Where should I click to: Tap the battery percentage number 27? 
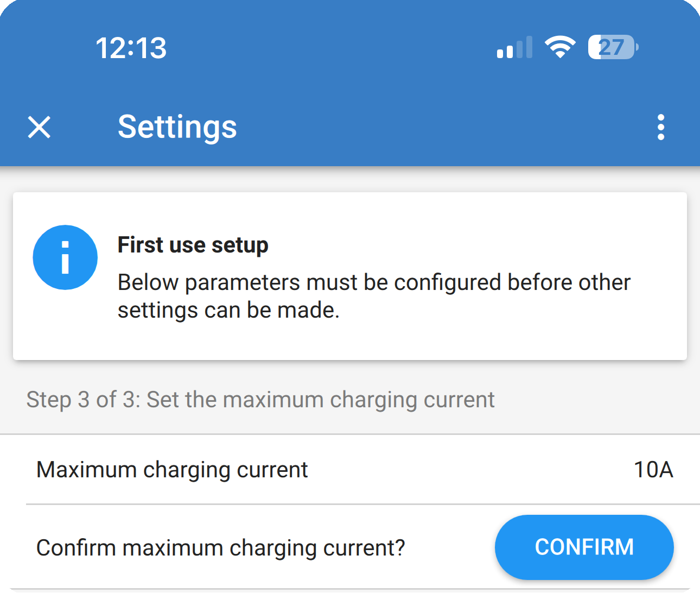(611, 47)
